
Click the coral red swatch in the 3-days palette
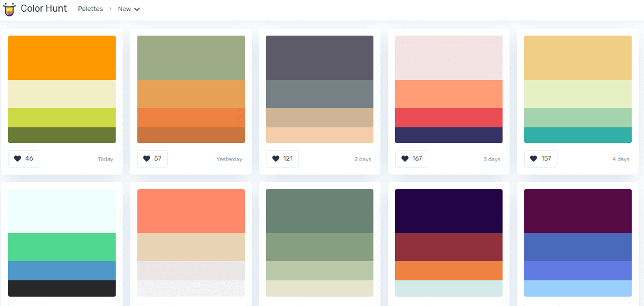(449, 118)
